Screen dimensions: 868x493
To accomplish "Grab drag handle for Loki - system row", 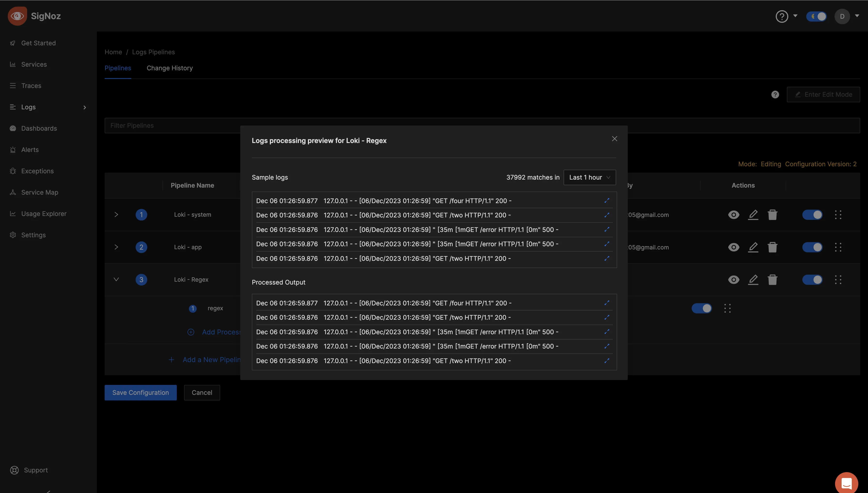I will 838,215.
